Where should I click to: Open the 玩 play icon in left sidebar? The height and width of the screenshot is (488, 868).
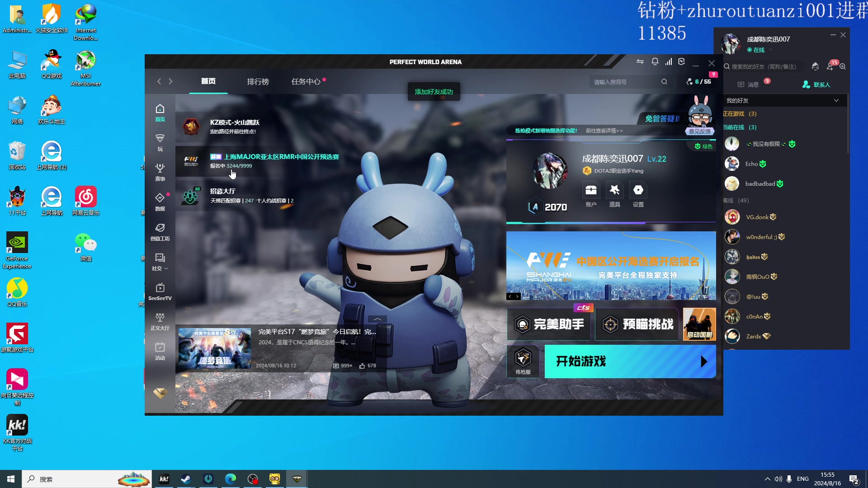point(160,142)
